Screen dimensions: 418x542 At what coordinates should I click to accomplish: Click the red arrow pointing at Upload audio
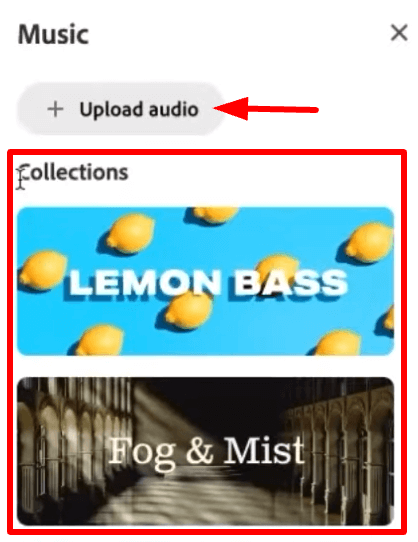(266, 109)
